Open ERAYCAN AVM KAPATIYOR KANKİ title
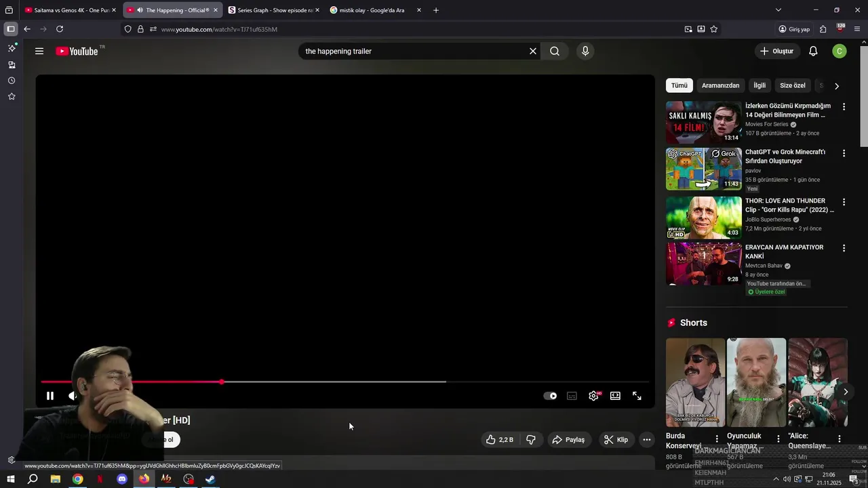 [785, 251]
